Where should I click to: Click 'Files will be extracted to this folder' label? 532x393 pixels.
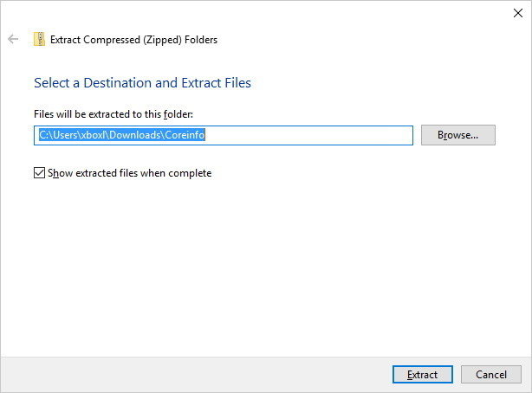[114, 114]
